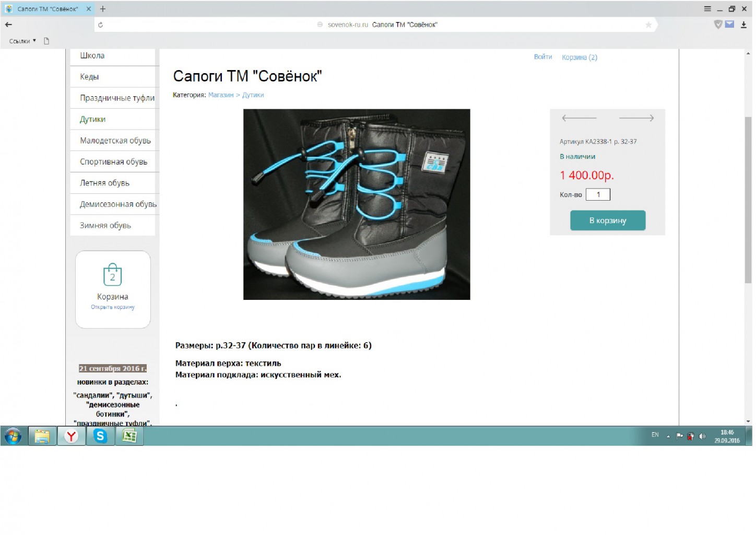
Task: Open shopping bag cart icon in sidebar
Action: [112, 275]
